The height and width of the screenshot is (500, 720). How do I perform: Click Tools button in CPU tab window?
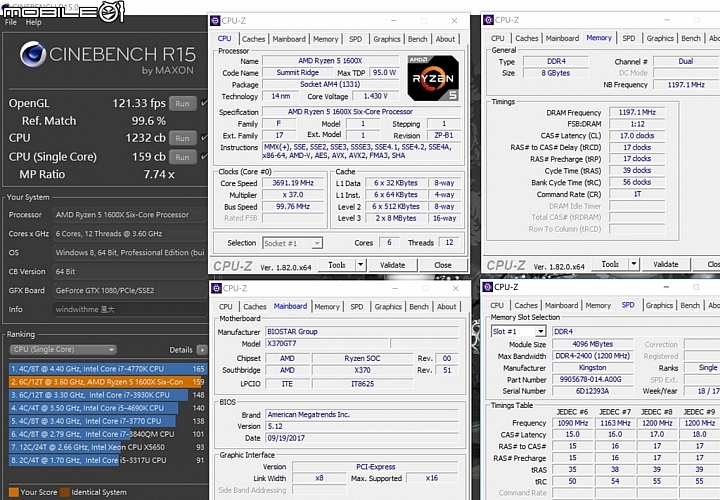[337, 265]
